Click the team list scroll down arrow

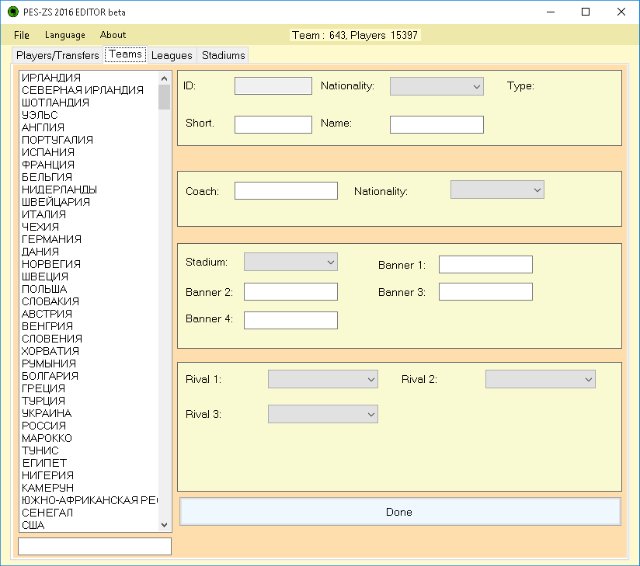click(x=164, y=525)
